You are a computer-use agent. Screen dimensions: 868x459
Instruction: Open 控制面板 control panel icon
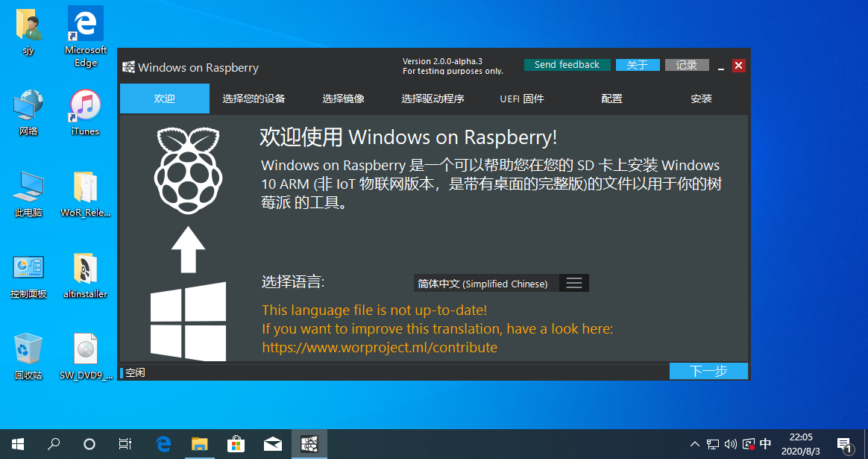click(28, 276)
